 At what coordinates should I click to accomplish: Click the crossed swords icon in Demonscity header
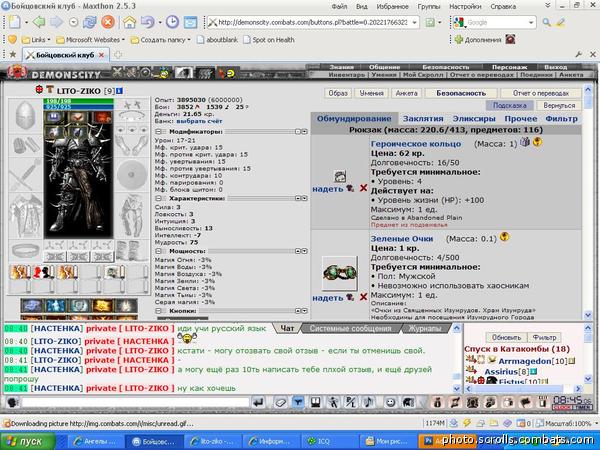[x=117, y=72]
